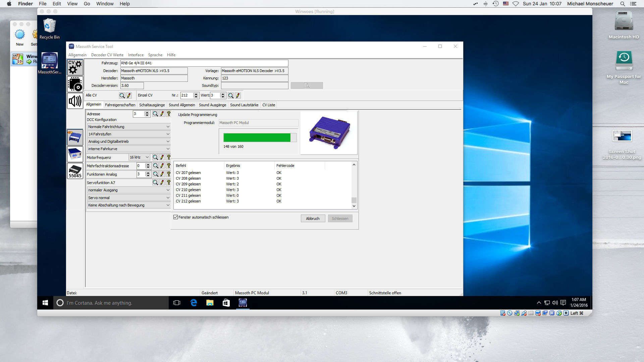644x362 pixels.
Task: Open Finder menu in the macOS menu bar
Action: coord(25,4)
